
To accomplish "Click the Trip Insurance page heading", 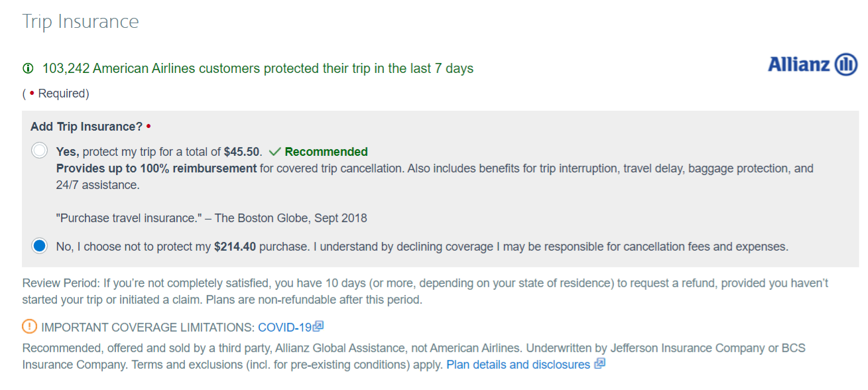I will tap(81, 21).
